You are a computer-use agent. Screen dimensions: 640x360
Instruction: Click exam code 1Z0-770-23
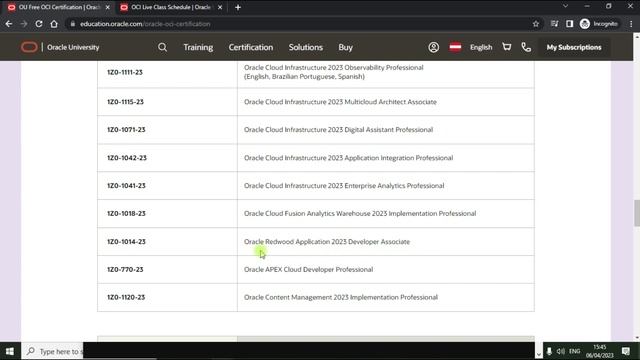(125, 269)
